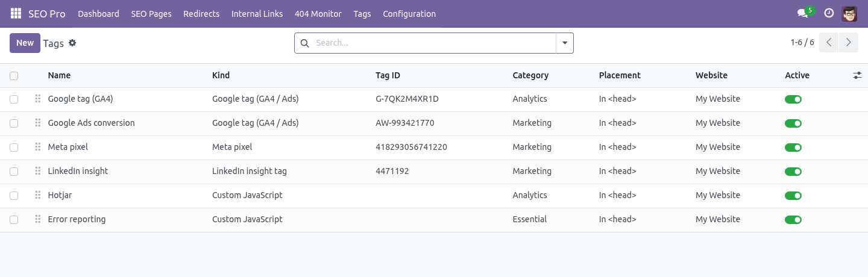The height and width of the screenshot is (277, 868).
Task: Tick the select-all checkbox in header
Action: 14,75
